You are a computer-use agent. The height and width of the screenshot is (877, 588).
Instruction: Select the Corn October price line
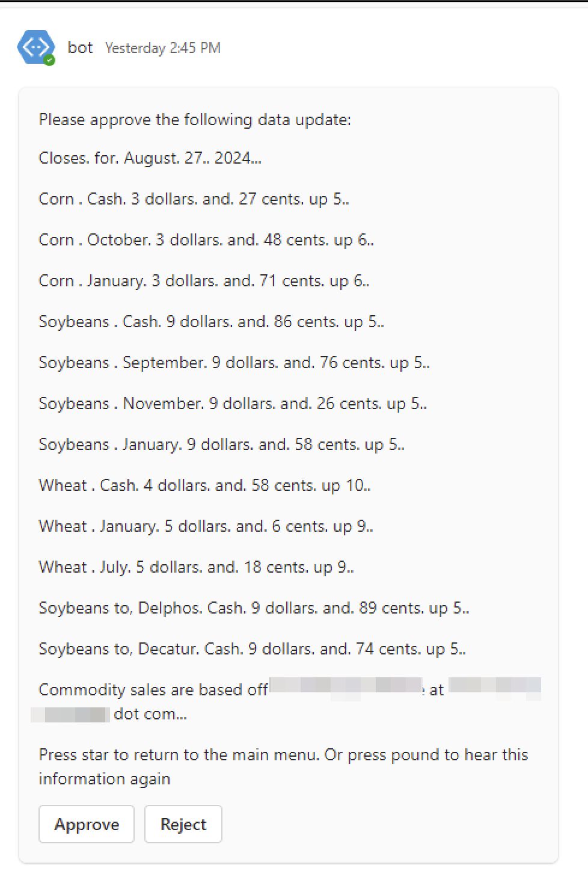[206, 240]
